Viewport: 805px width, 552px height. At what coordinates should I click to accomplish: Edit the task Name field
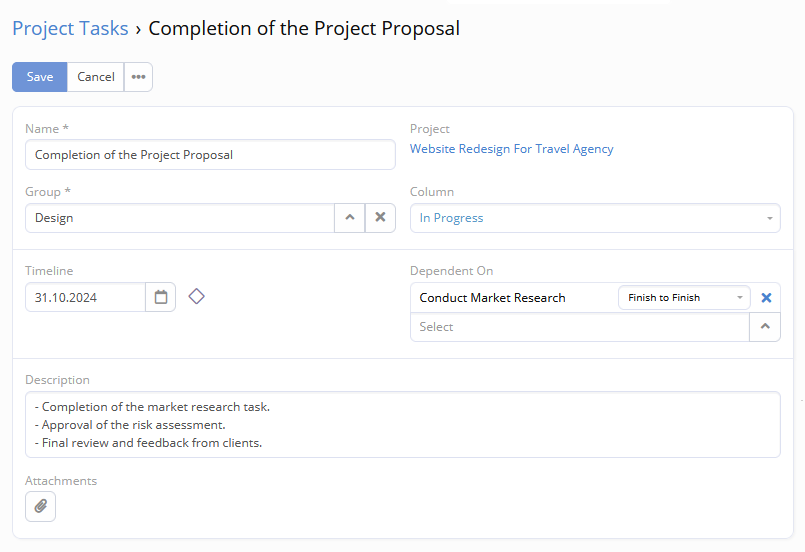pos(210,155)
